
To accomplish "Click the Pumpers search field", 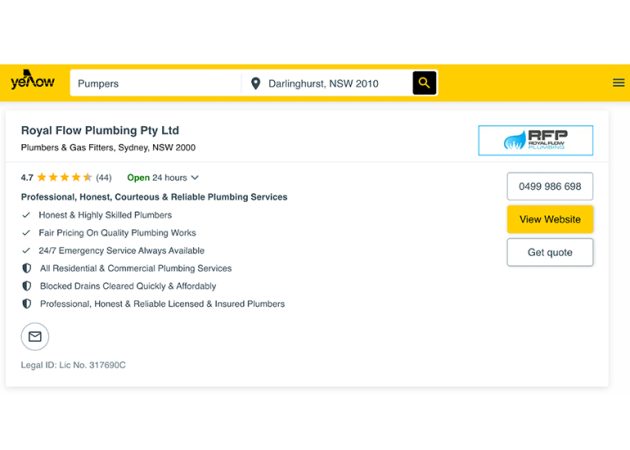I will click(x=156, y=84).
